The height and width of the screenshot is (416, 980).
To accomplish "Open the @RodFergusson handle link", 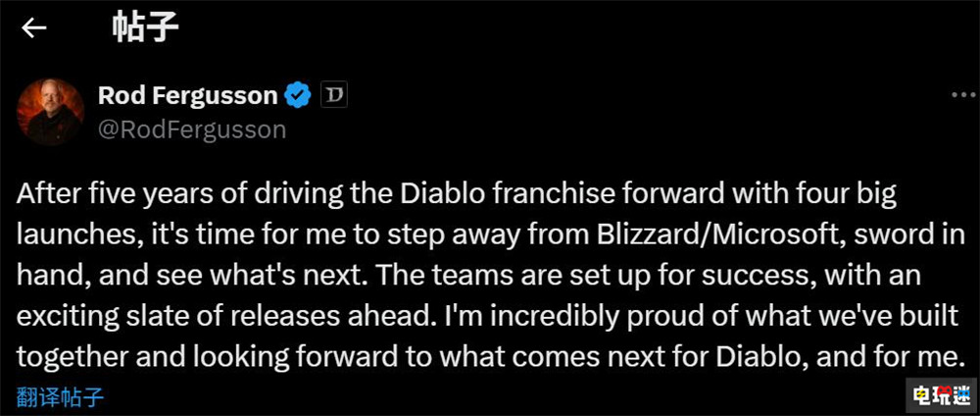I will (x=191, y=130).
